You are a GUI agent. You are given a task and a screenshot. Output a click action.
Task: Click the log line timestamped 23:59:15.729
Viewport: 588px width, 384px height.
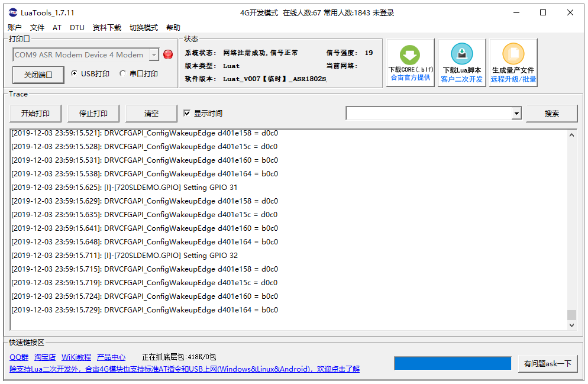tap(145, 310)
